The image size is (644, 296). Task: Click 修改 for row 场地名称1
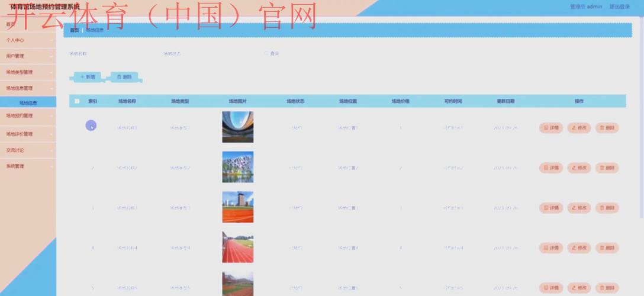[x=579, y=128]
